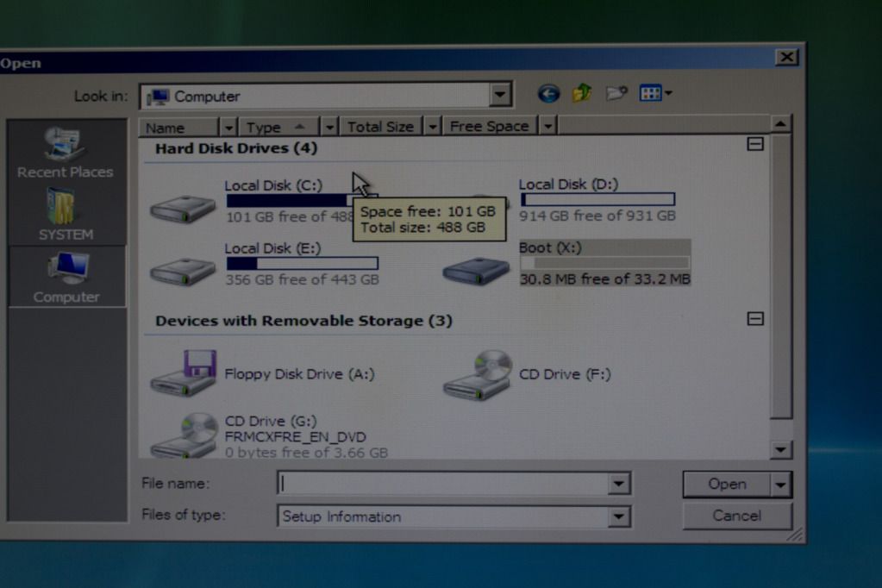The image size is (882, 588).
Task: Select the Floppy Disk Drive (A:) icon
Action: pyautogui.click(x=184, y=372)
